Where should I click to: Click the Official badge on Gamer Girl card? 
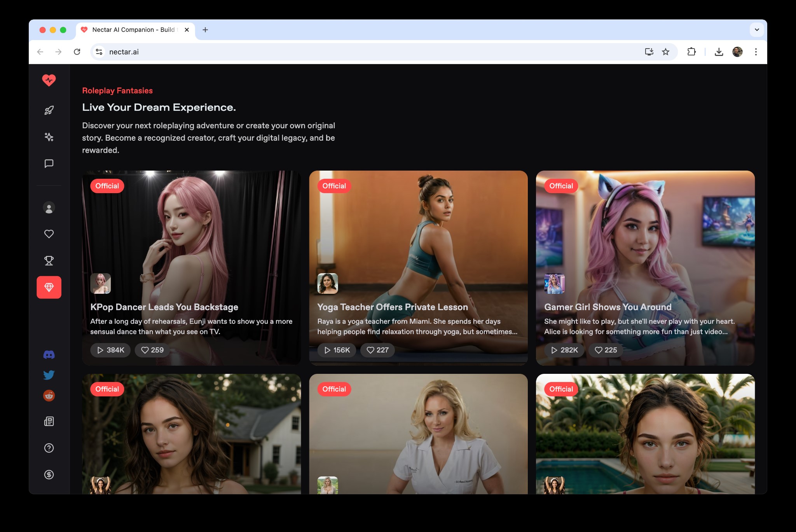tap(561, 186)
